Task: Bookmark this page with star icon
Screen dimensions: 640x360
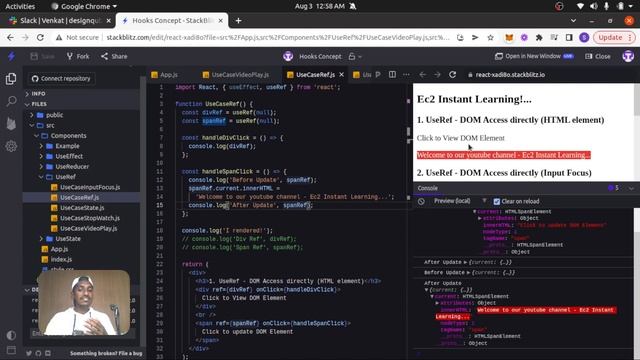Action: pos(490,38)
